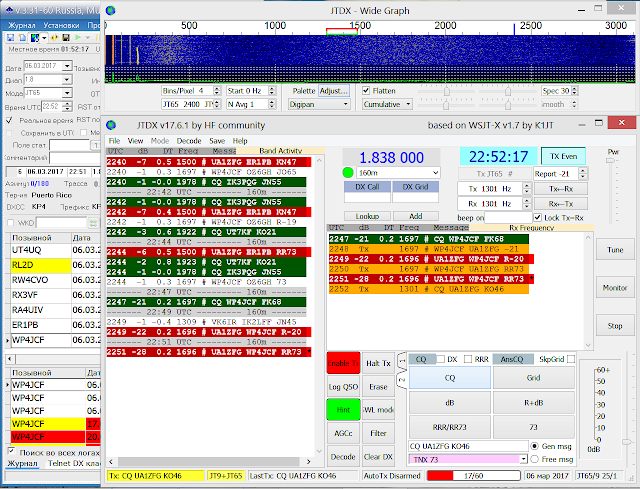Toggle the Реальное время checkbox in the log window

tap(9, 120)
